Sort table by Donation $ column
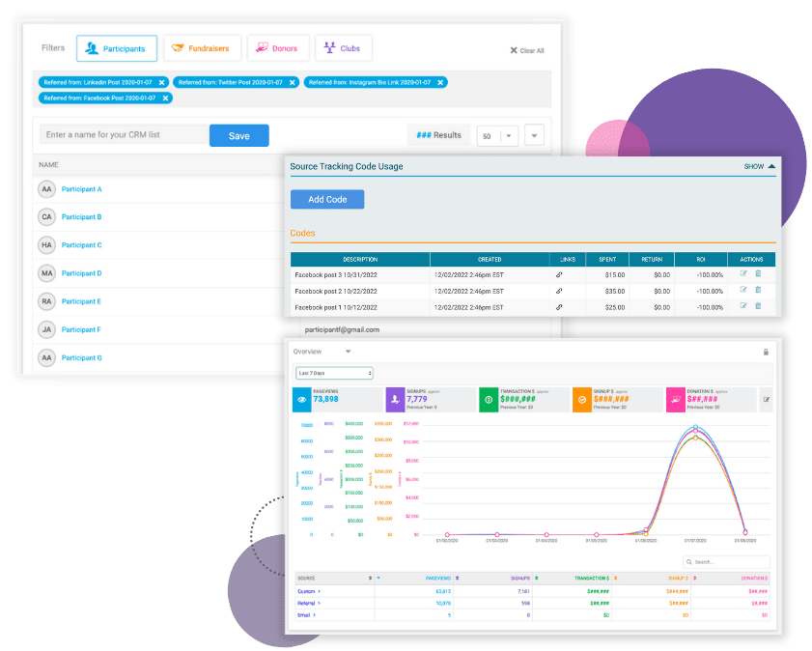This screenshot has width=812, height=651. pos(730,578)
